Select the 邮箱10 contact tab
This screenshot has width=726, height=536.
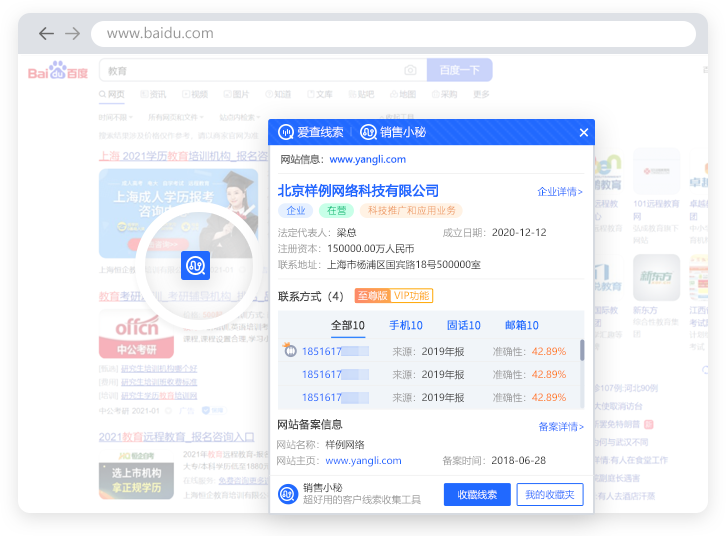pos(522,325)
